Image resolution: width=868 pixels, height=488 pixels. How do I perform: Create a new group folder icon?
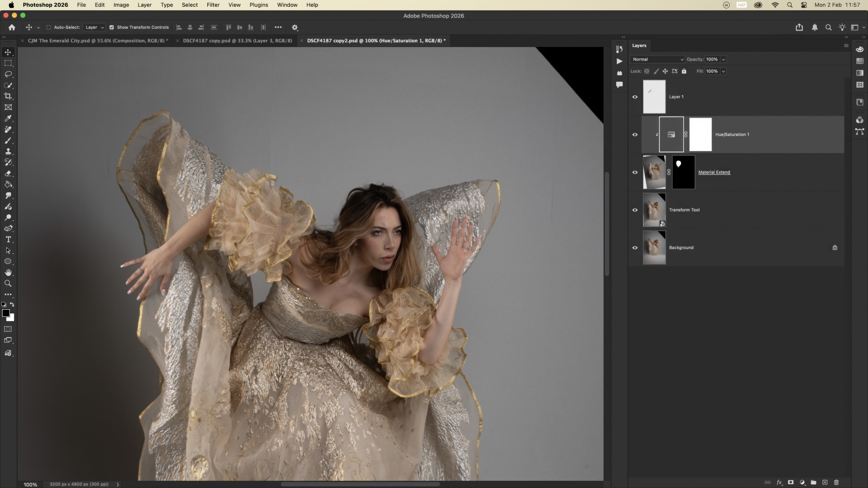point(813,482)
